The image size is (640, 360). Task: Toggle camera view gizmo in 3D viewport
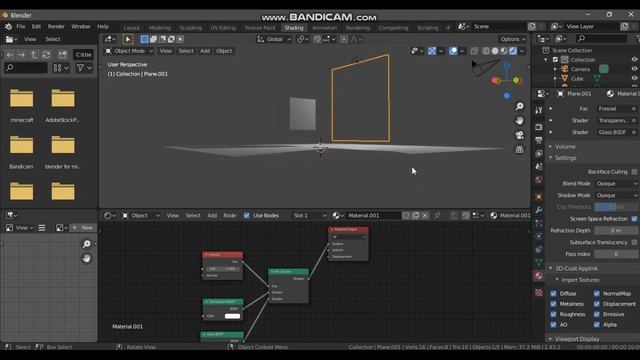pyautogui.click(x=519, y=135)
